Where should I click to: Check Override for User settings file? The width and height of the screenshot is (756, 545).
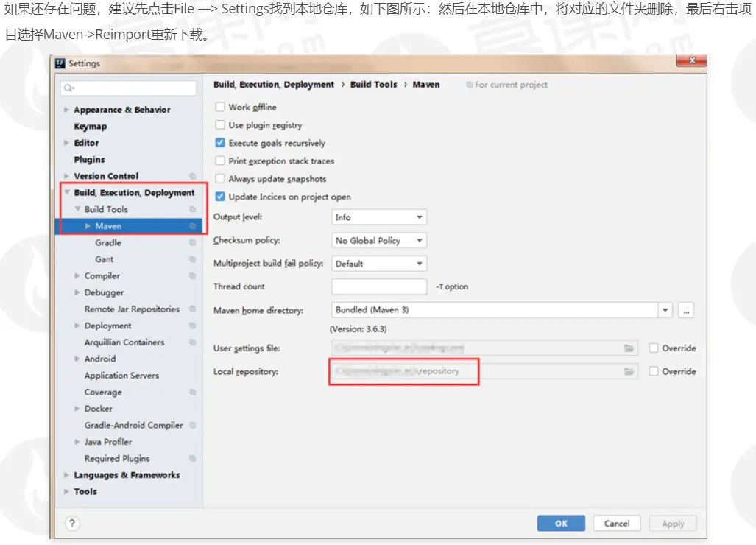pyautogui.click(x=653, y=348)
